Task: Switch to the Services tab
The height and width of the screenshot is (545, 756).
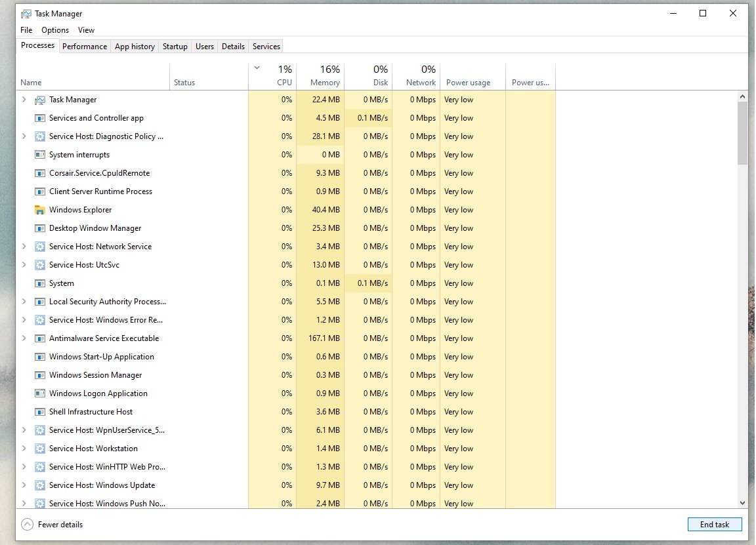Action: coord(266,47)
